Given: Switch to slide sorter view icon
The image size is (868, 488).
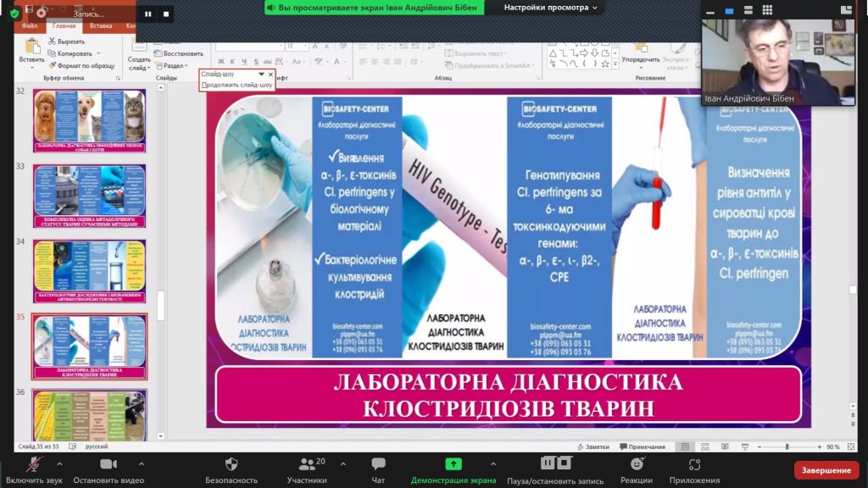Looking at the screenshot, I should tap(704, 446).
